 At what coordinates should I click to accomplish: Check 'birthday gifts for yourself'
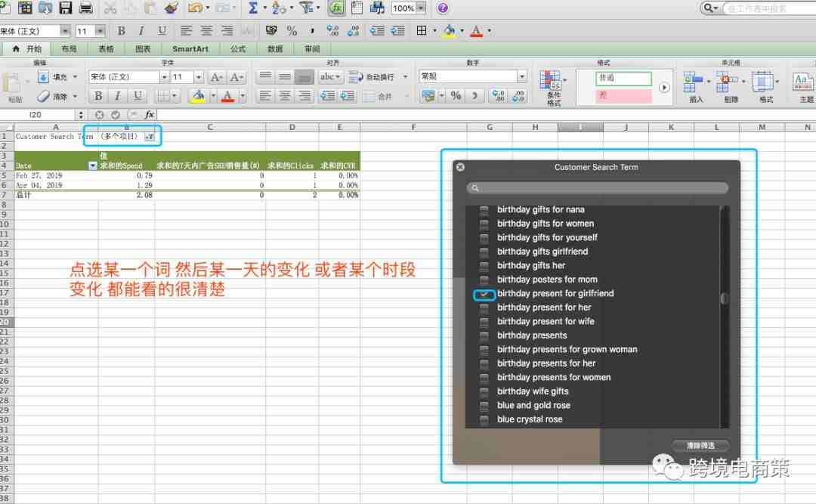pos(484,238)
